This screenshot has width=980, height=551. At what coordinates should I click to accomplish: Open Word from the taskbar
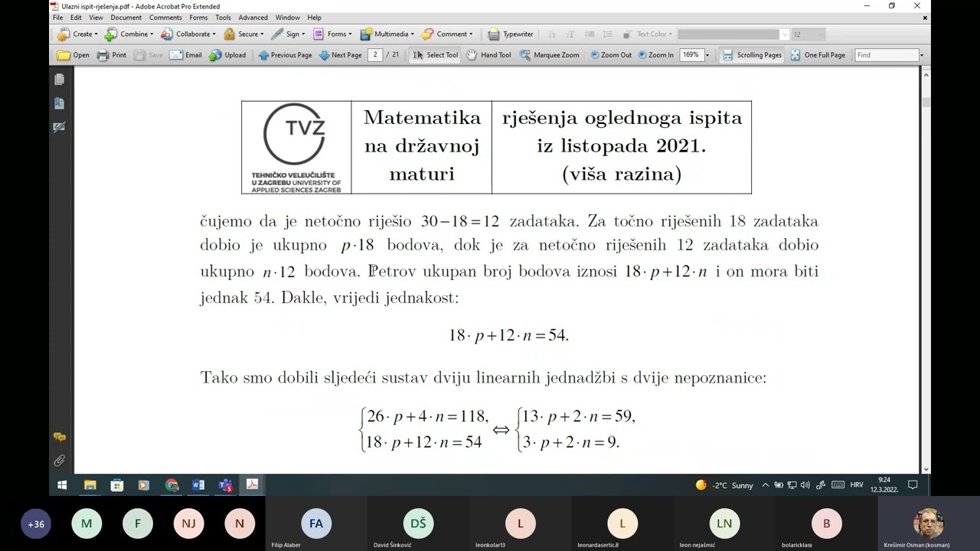point(198,485)
